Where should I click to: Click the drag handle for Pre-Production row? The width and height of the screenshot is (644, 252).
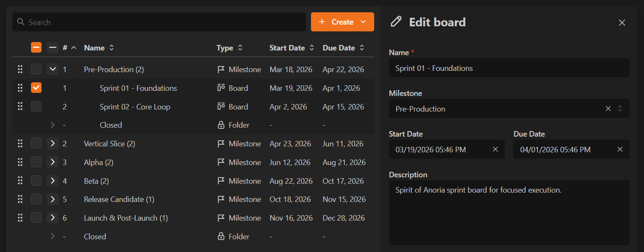coord(20,70)
